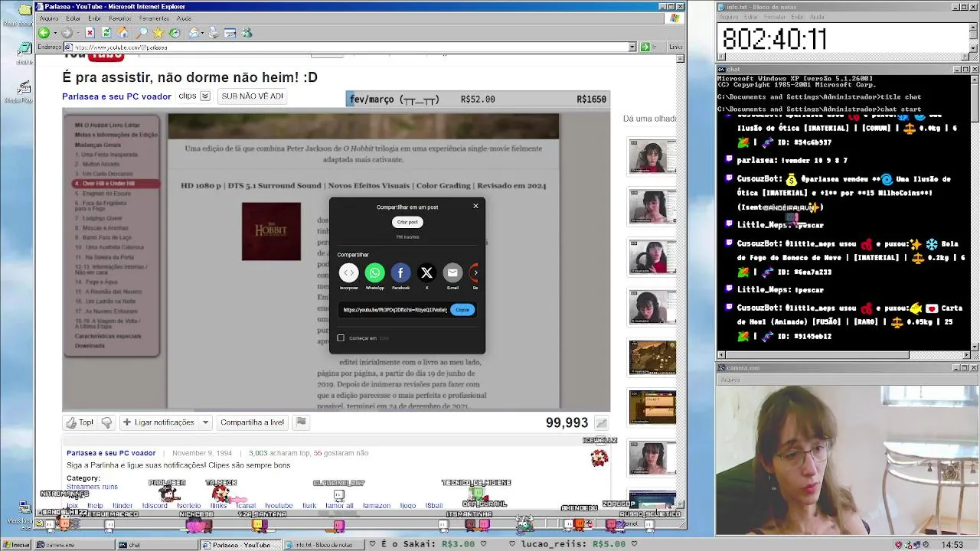This screenshot has height=551, width=980.
Task: Click SUB NÃO VÊ AD! button
Action: pyautogui.click(x=252, y=96)
